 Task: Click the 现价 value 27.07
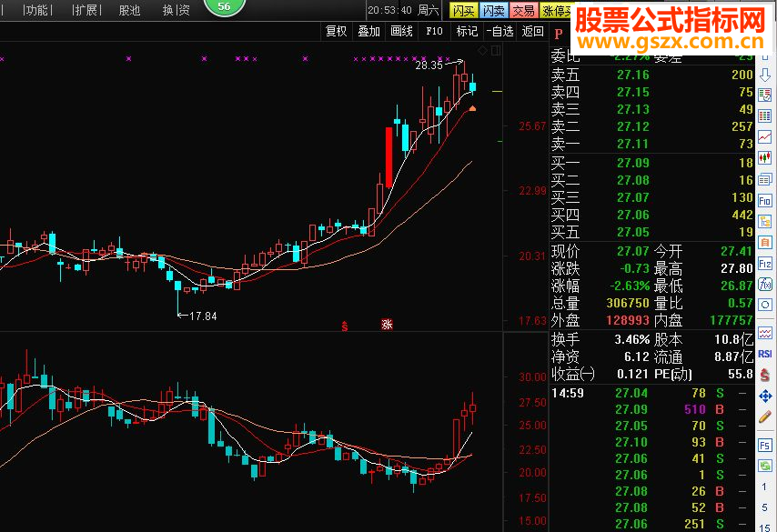pyautogui.click(x=633, y=251)
